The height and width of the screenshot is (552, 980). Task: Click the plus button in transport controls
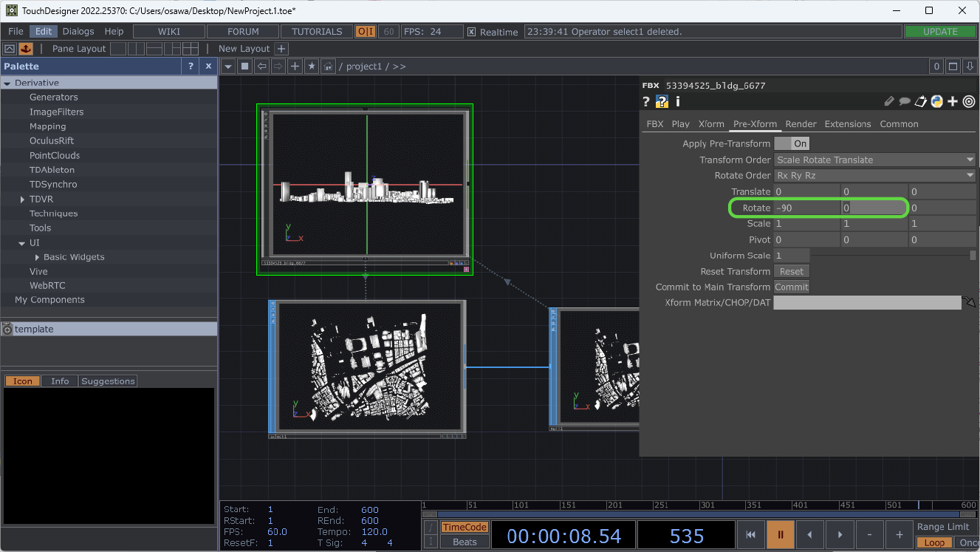[899, 534]
